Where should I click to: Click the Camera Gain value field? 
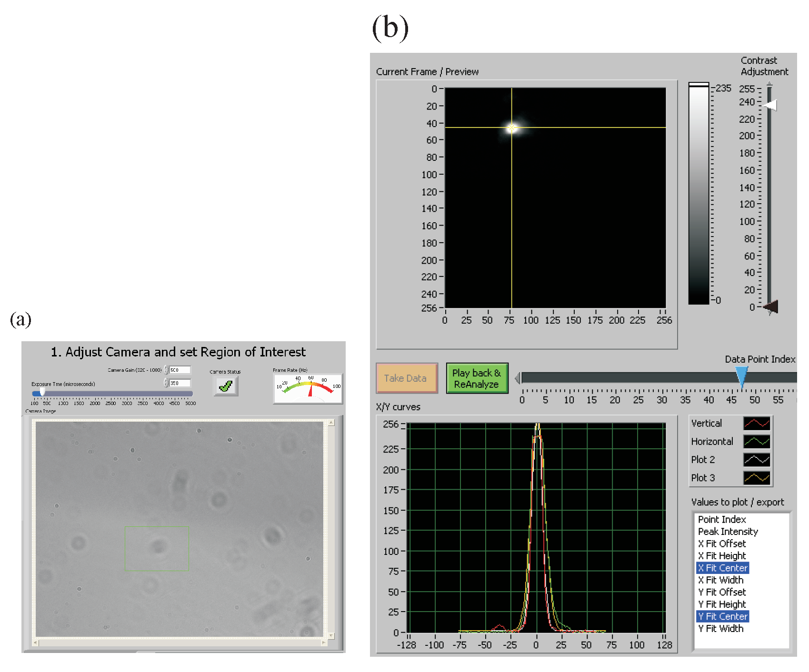click(180, 370)
